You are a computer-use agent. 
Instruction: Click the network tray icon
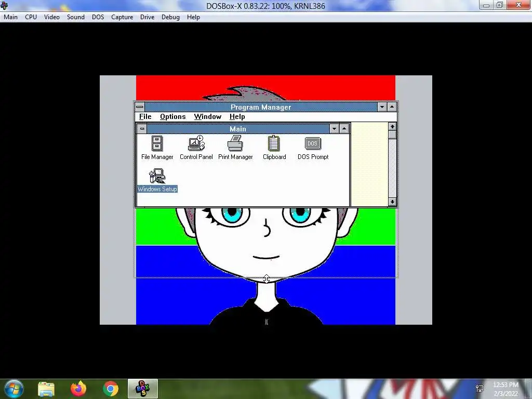pyautogui.click(x=480, y=389)
